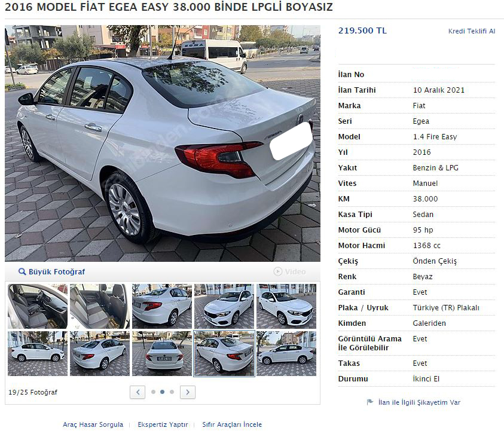
Task: Select front seat interior thumbnail
Action: point(38,306)
